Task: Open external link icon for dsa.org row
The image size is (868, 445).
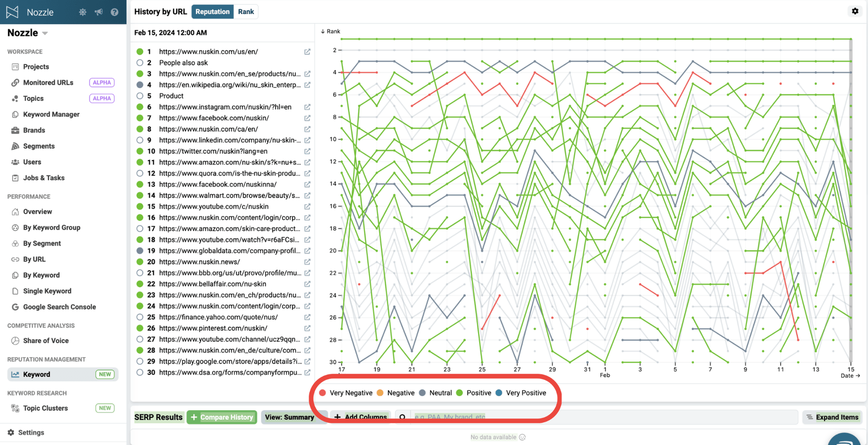Action: tap(307, 372)
